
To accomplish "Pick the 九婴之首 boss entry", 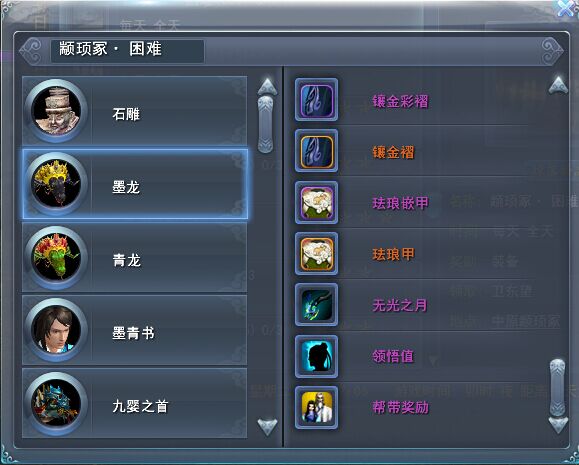I will click(135, 403).
